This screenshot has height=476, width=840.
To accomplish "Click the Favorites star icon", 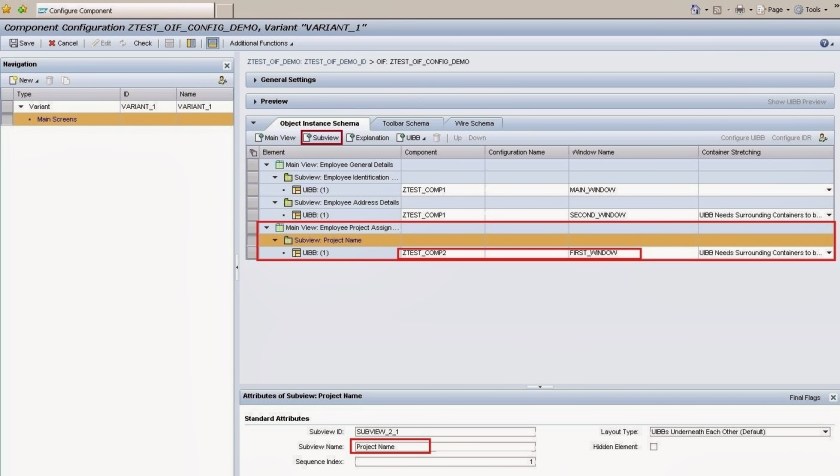I will click(8, 9).
